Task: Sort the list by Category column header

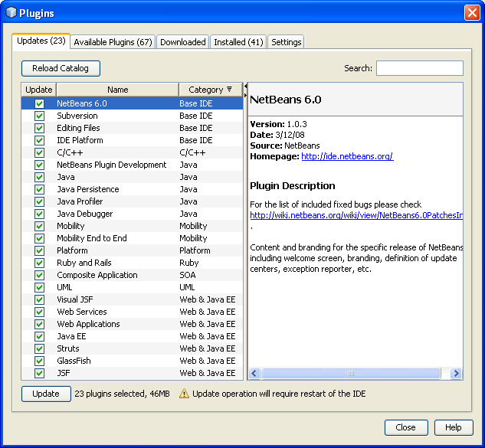Action: point(205,90)
